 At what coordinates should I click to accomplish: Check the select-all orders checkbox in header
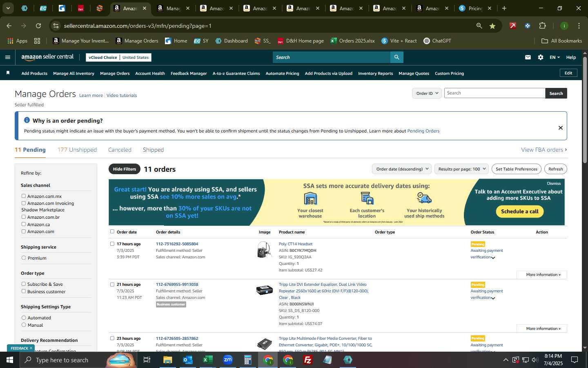(112, 231)
